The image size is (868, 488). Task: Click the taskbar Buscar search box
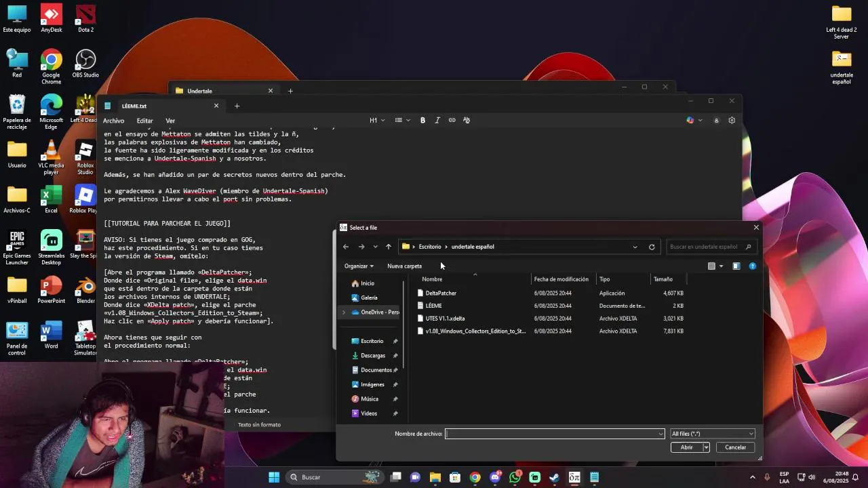coord(334,477)
